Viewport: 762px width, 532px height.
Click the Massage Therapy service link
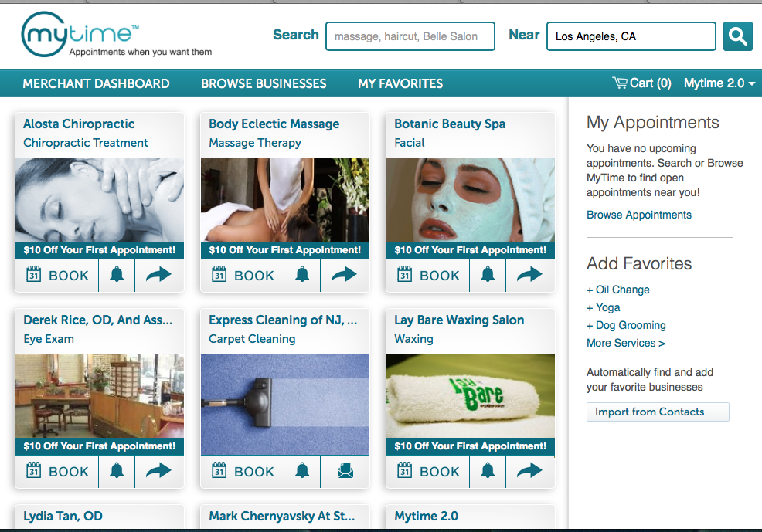tap(255, 143)
